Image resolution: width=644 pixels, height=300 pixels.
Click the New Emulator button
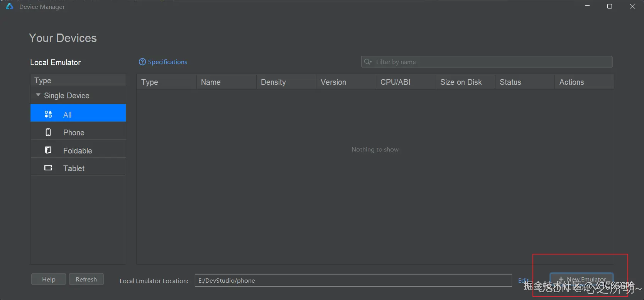click(581, 280)
